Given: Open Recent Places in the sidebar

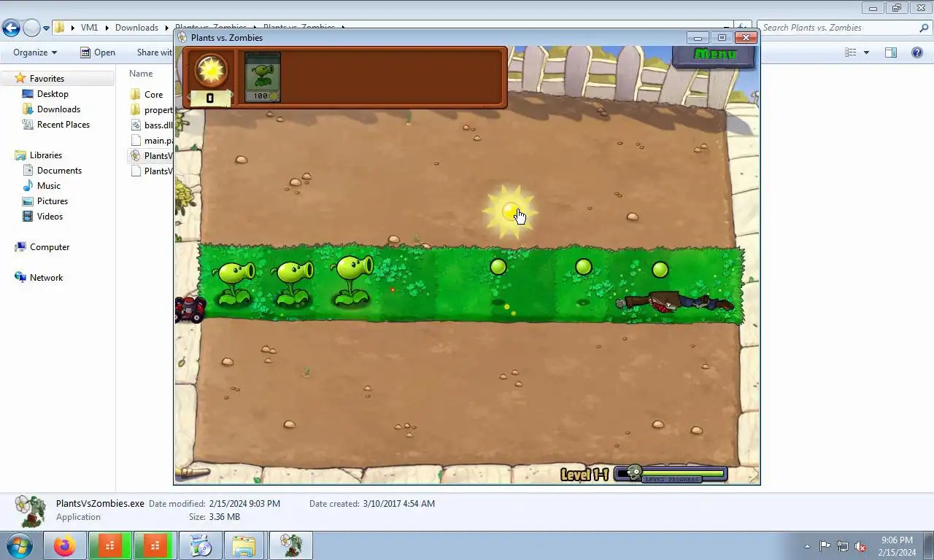Looking at the screenshot, I should pos(63,125).
